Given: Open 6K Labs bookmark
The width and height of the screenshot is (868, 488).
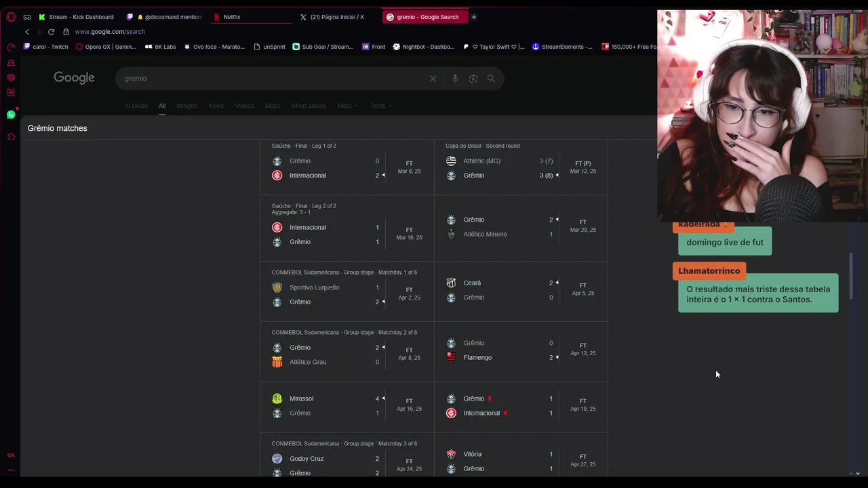Looking at the screenshot, I should tap(160, 47).
